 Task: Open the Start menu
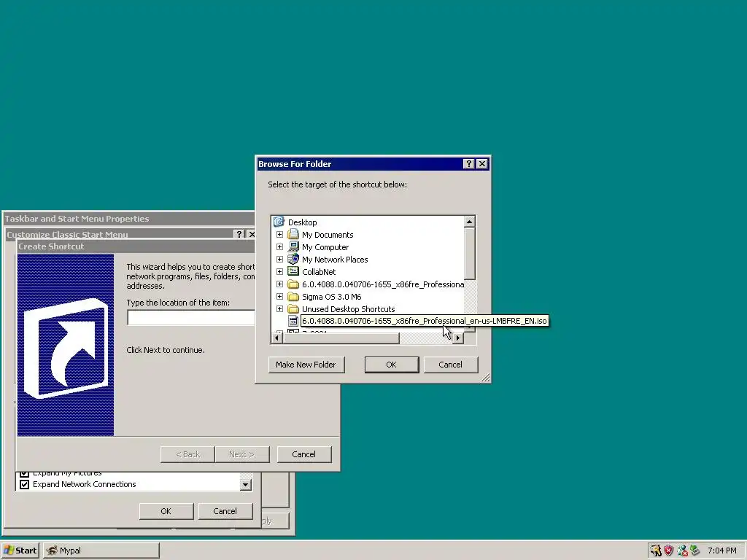pos(20,551)
